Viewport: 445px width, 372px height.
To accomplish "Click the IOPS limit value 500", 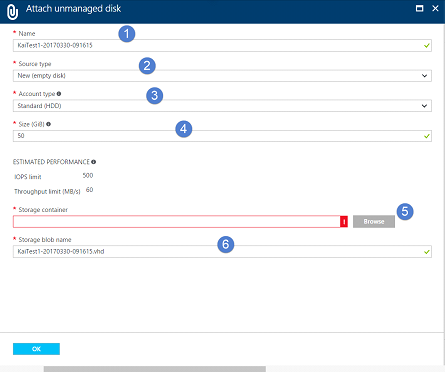I will pyautogui.click(x=88, y=175).
